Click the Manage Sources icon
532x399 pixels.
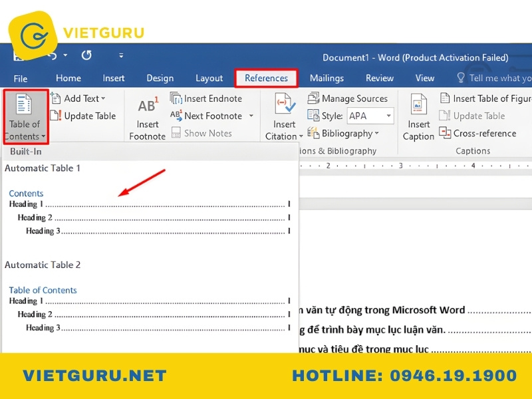click(x=313, y=98)
